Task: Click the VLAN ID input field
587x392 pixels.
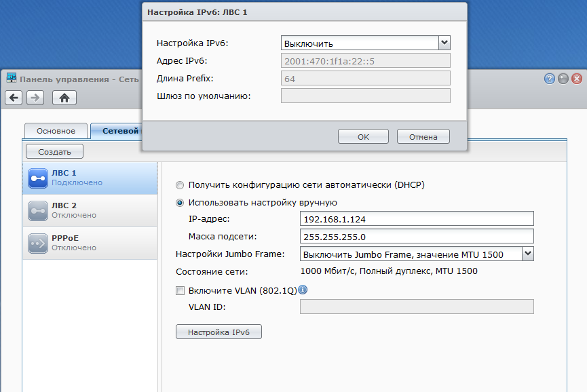Action: pyautogui.click(x=417, y=307)
